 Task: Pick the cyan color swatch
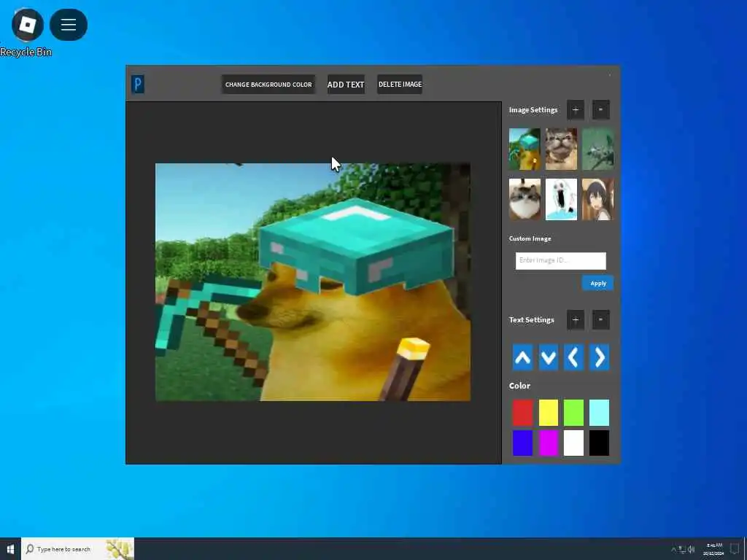pos(600,413)
